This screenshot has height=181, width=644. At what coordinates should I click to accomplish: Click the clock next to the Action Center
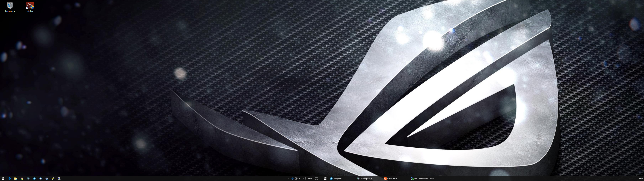(310, 178)
